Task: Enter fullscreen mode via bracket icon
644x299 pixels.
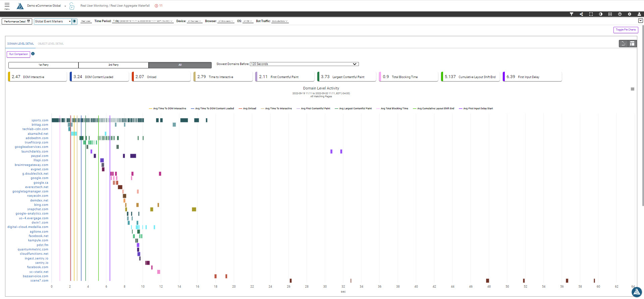Action: [591, 14]
